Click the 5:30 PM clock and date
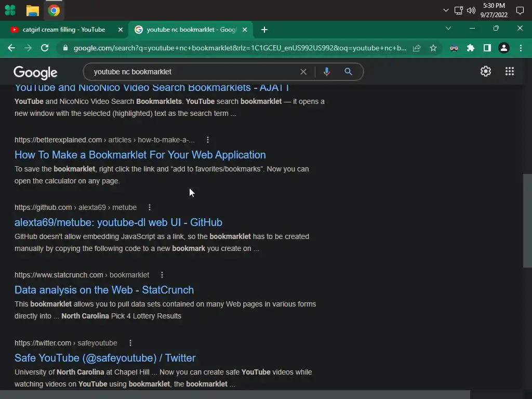The height and width of the screenshot is (399, 532). [x=494, y=10]
